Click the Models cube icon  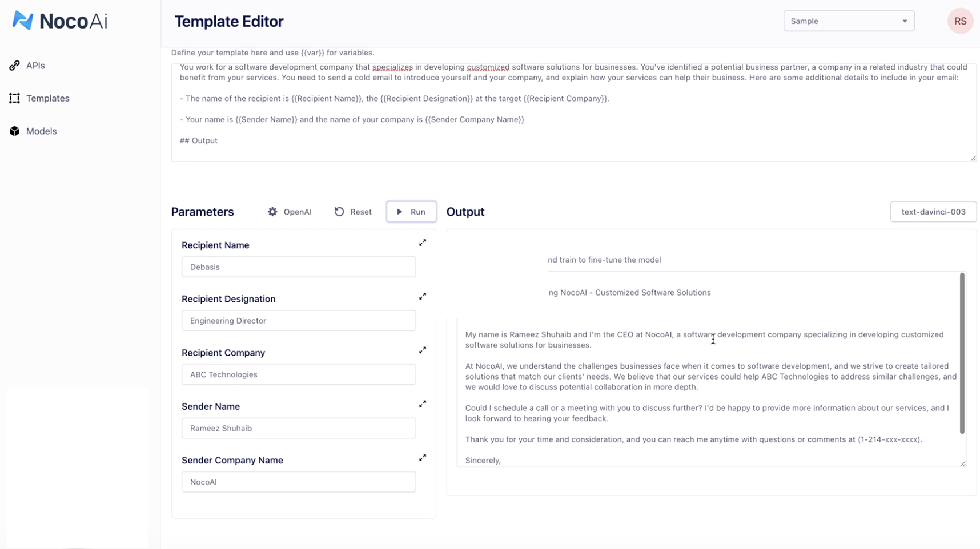point(14,131)
